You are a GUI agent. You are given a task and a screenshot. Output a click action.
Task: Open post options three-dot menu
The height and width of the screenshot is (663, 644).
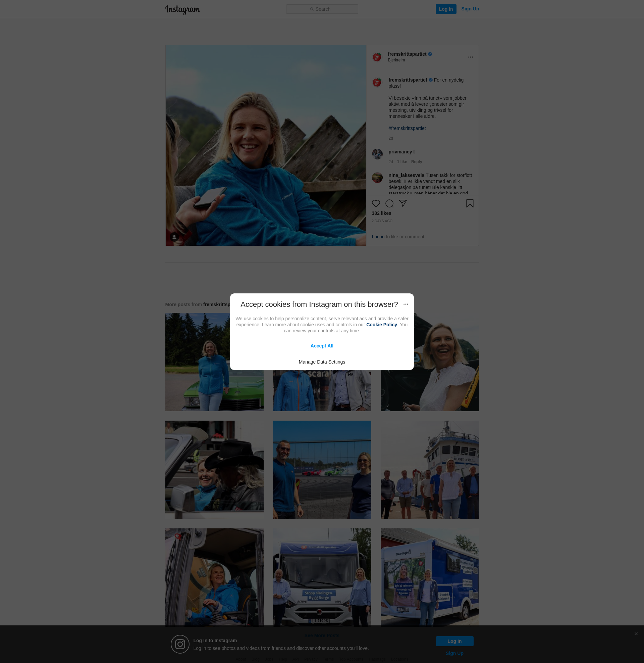click(470, 57)
